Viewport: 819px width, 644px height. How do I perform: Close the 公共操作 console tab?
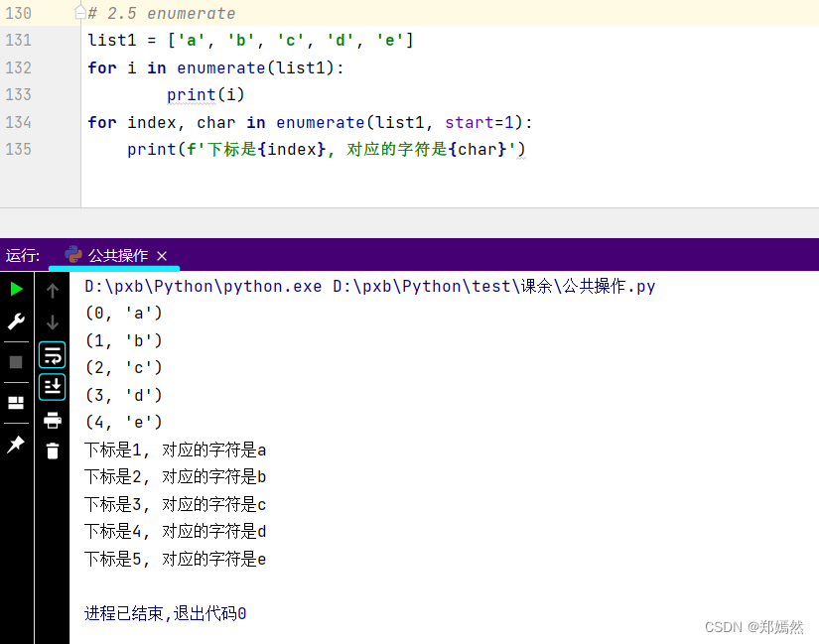(x=162, y=255)
